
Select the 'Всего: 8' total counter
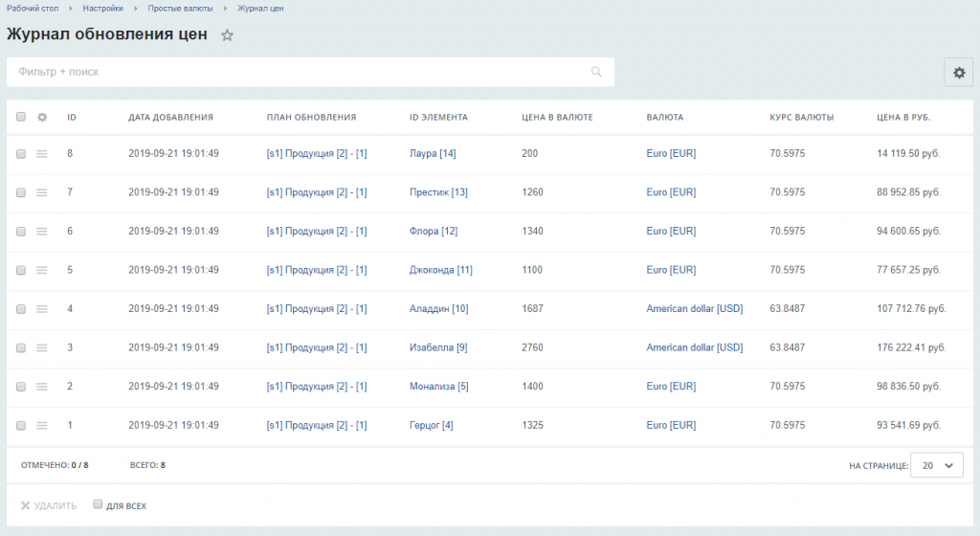click(x=147, y=465)
